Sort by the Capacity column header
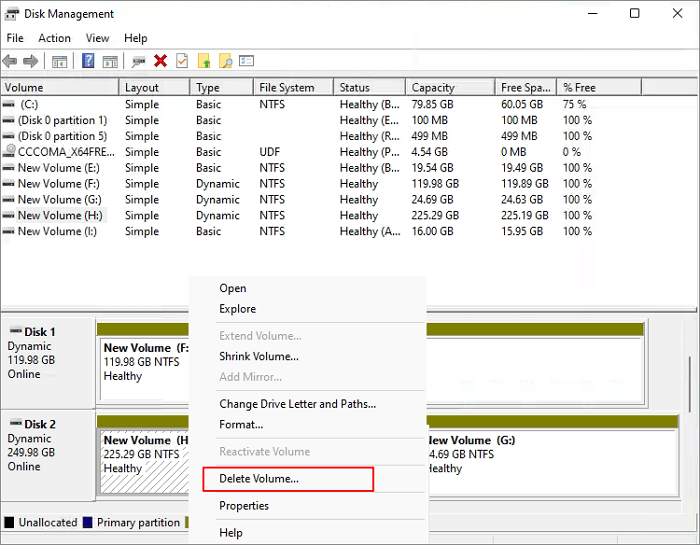Image resolution: width=700 pixels, height=545 pixels. (x=433, y=88)
